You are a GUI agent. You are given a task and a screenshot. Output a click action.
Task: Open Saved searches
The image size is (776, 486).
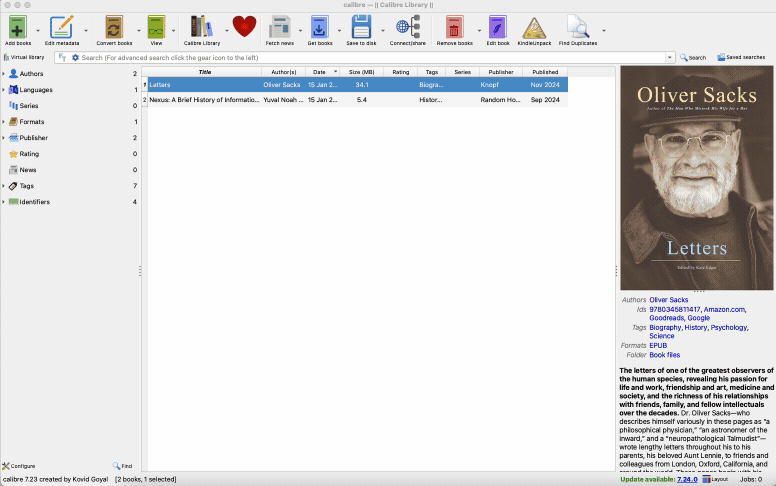point(741,57)
